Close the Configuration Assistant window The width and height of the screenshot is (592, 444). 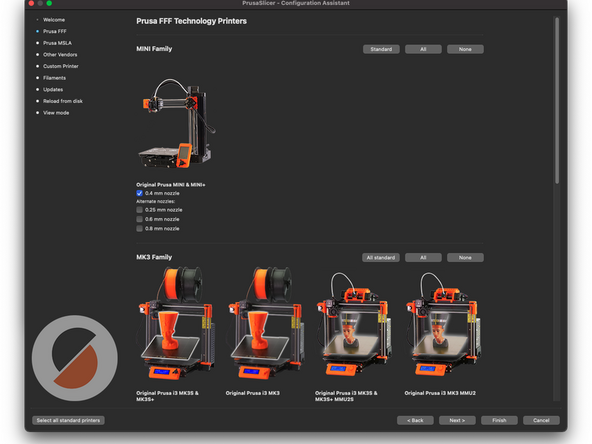[31, 3]
